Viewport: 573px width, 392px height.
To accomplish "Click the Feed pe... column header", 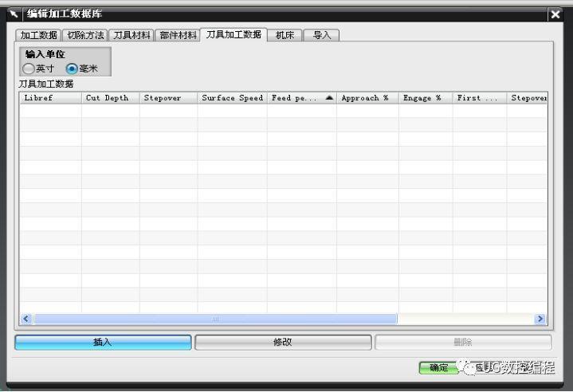I will (302, 98).
